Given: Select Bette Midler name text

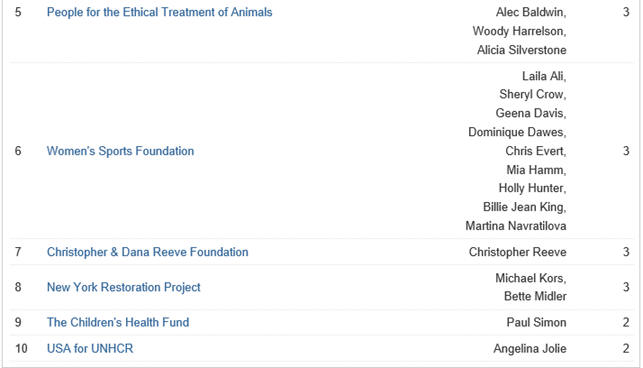Looking at the screenshot, I should coord(535,296).
